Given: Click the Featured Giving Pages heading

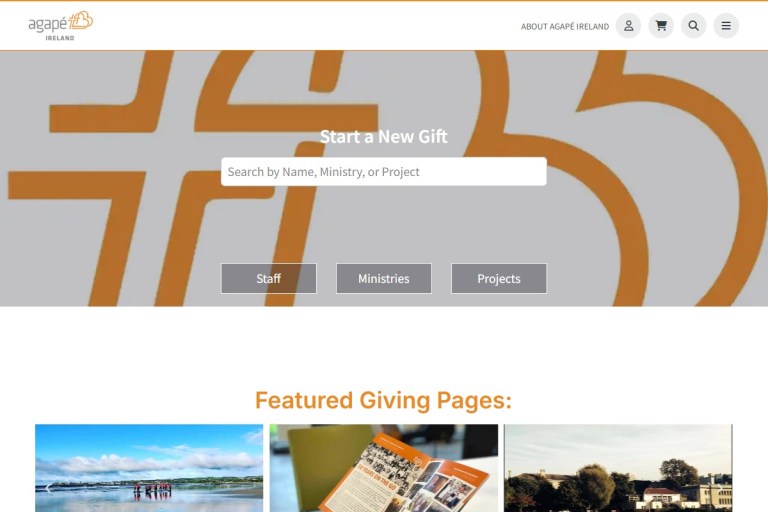Looking at the screenshot, I should click(384, 400).
